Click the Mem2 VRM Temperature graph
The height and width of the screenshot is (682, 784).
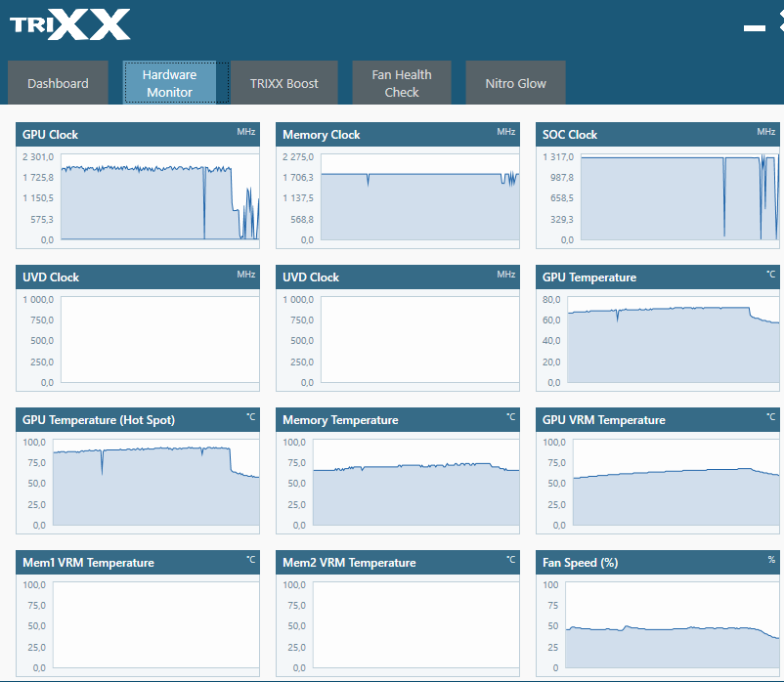[415, 625]
